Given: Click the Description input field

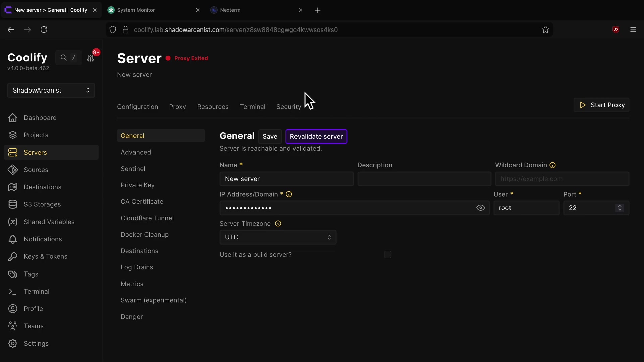Looking at the screenshot, I should [424, 179].
